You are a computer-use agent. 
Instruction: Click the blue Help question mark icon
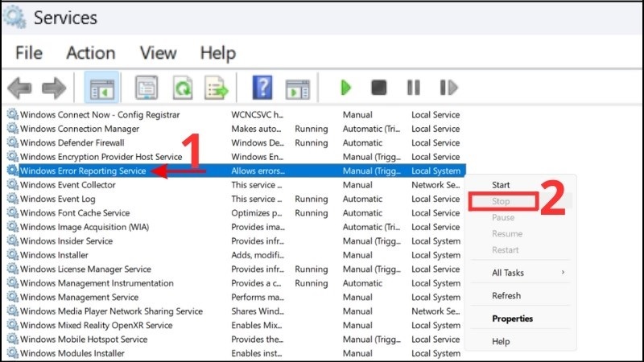[262, 88]
